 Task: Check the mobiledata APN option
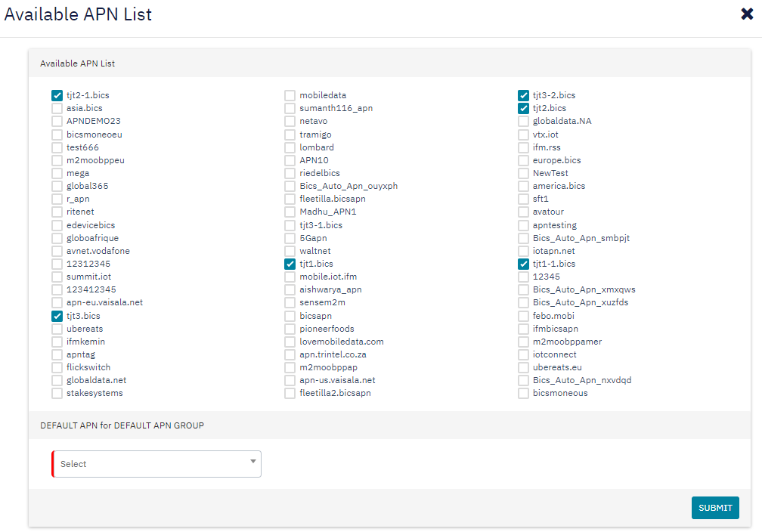[x=290, y=95]
